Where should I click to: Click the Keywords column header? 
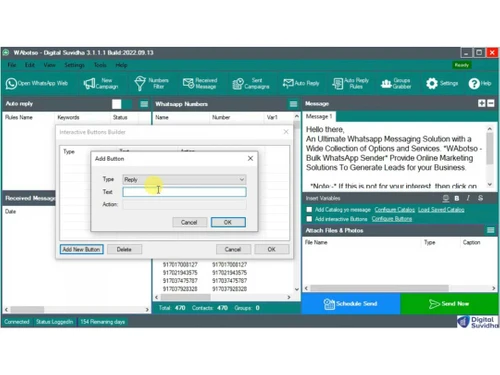(x=69, y=117)
